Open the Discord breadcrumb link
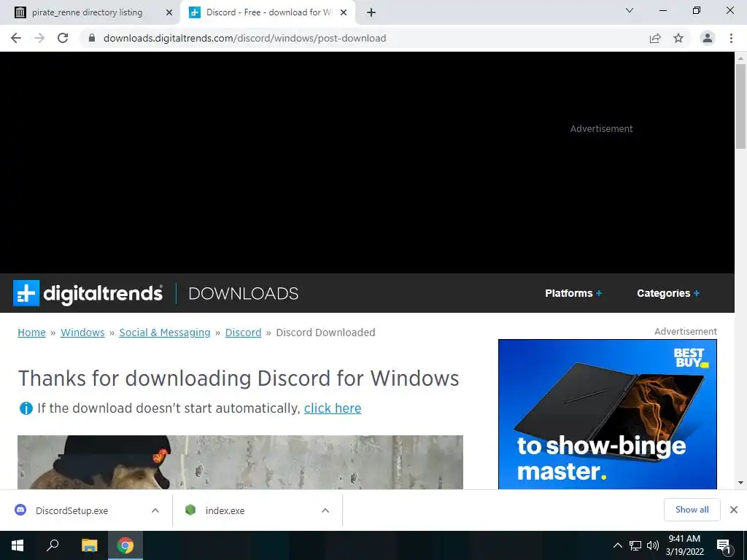 (243, 332)
